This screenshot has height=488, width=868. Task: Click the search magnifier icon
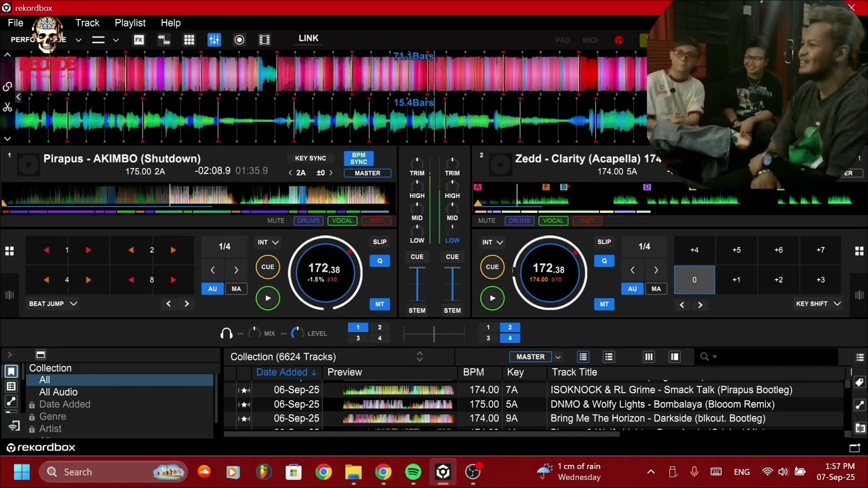(x=705, y=357)
